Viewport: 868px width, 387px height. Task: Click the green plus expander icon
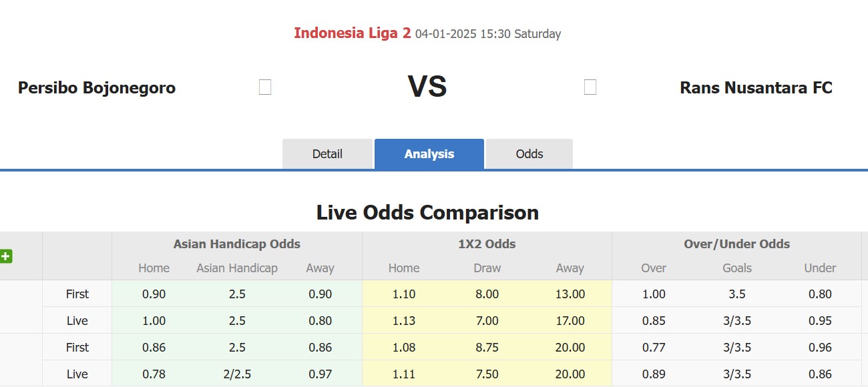[x=7, y=256]
